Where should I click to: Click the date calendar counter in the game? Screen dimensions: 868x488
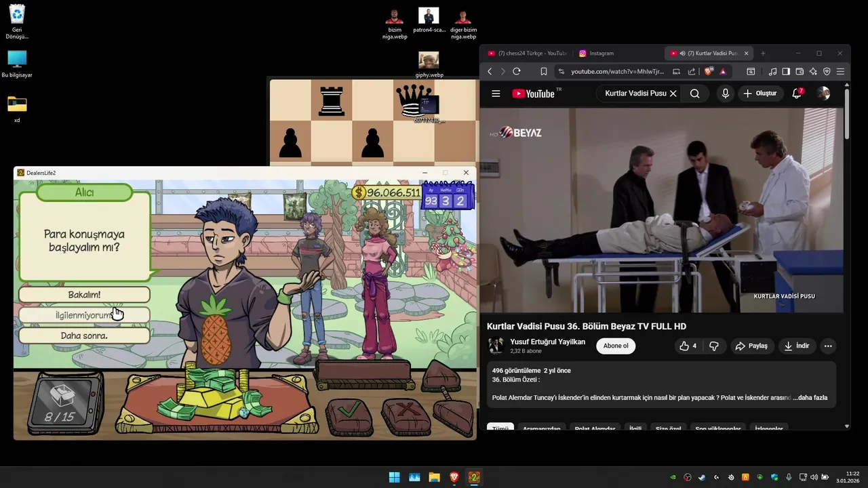point(446,197)
